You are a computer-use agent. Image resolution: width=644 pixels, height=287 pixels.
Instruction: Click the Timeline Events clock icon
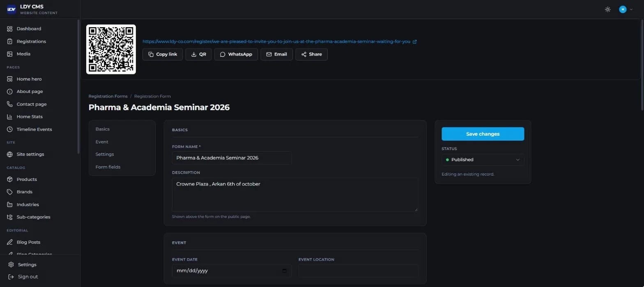pyautogui.click(x=10, y=130)
